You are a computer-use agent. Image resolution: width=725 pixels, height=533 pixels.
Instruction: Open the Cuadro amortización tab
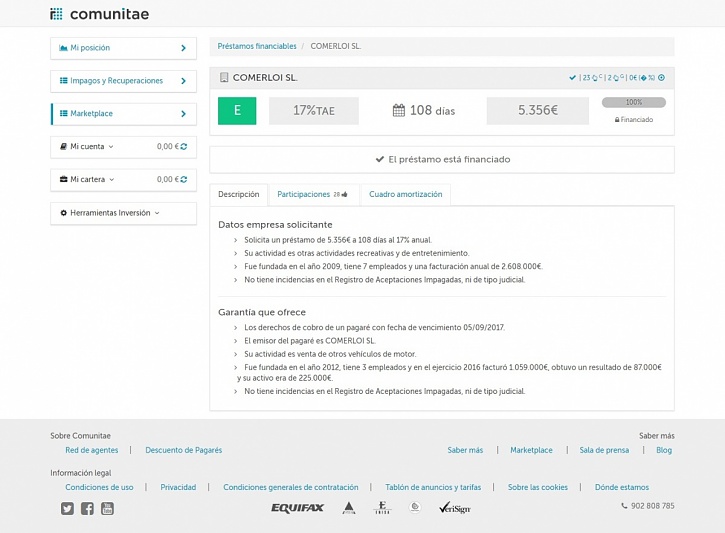pyautogui.click(x=405, y=194)
